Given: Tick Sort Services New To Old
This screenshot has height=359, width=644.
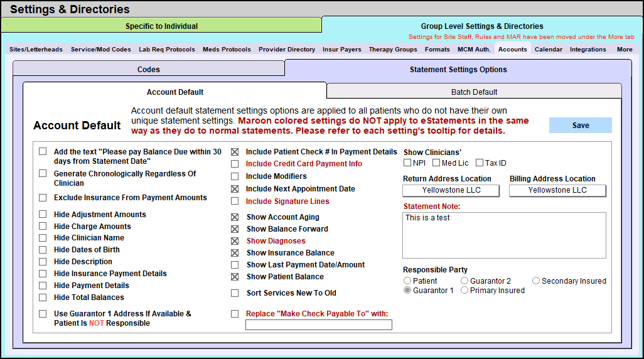Looking at the screenshot, I should (235, 293).
